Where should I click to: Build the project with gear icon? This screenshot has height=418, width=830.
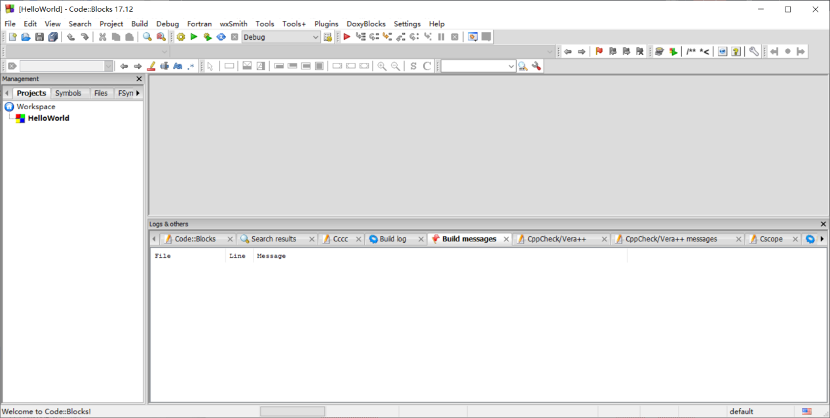[x=181, y=37]
